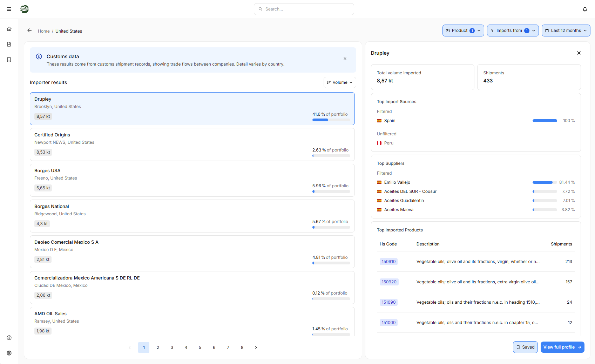This screenshot has width=595, height=364.
Task: Click Drupley 41.6 % portfolio progress bar
Action: [x=331, y=120]
